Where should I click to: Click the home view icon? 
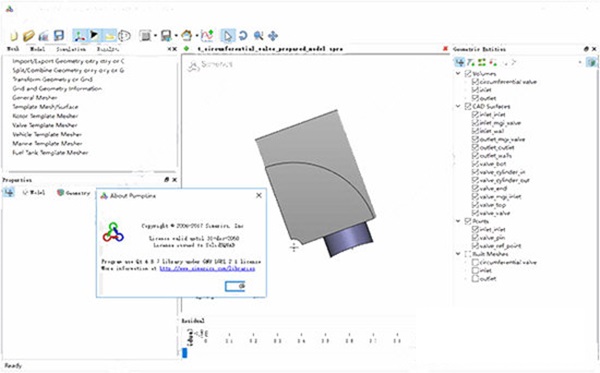click(187, 36)
